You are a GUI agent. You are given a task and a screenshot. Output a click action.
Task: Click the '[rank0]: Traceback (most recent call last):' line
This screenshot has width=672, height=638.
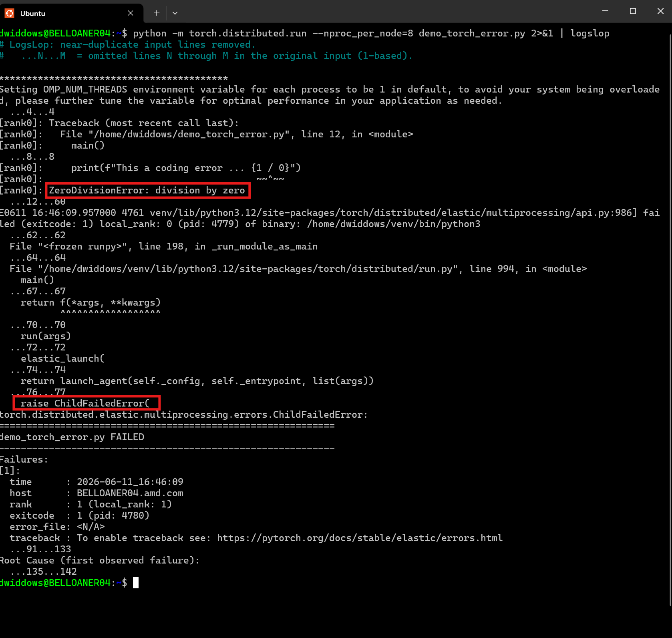[x=119, y=123]
